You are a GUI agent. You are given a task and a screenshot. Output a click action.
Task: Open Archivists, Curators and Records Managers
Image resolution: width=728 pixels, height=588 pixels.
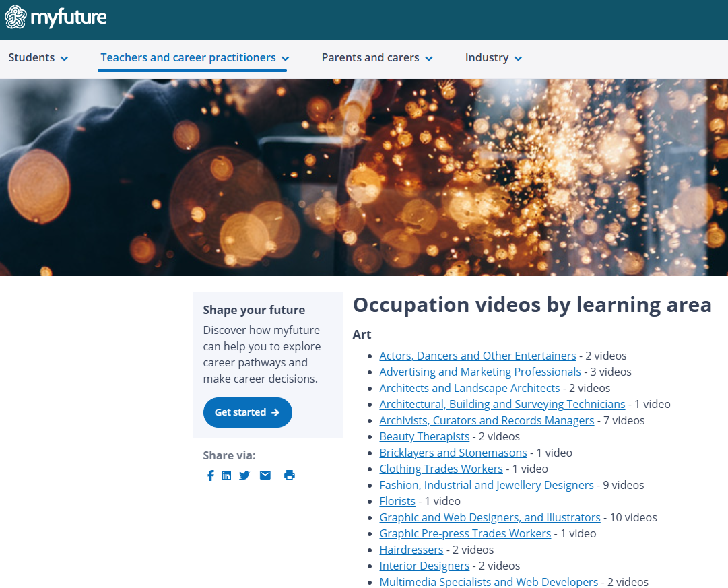coord(486,420)
